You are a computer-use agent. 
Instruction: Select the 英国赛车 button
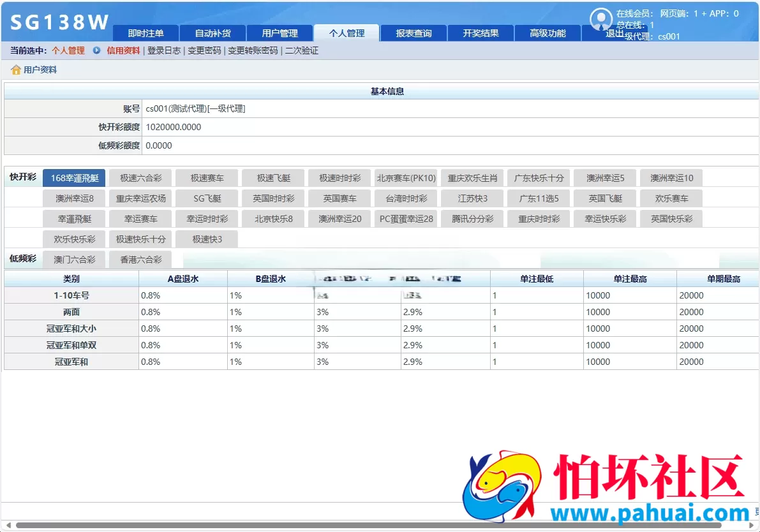coord(339,198)
